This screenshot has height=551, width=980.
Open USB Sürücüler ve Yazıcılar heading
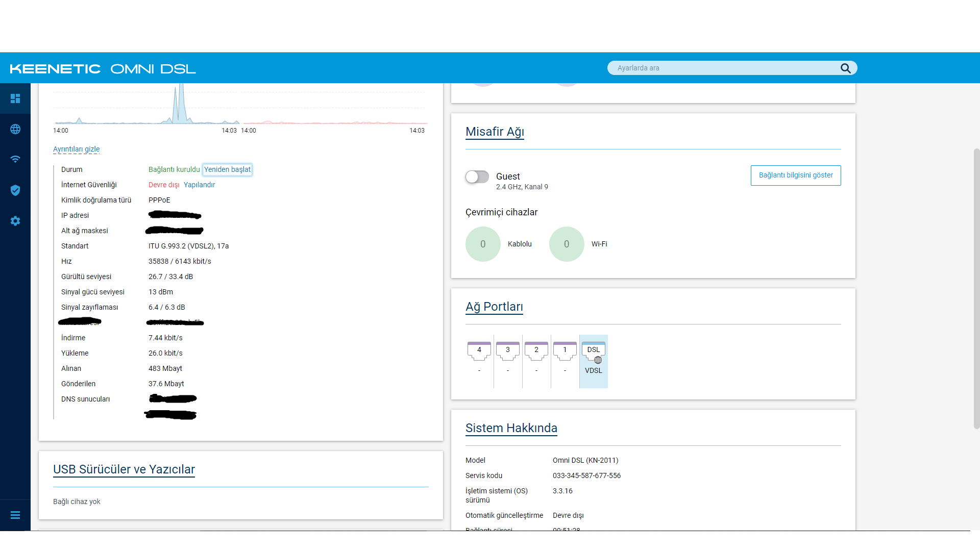124,469
